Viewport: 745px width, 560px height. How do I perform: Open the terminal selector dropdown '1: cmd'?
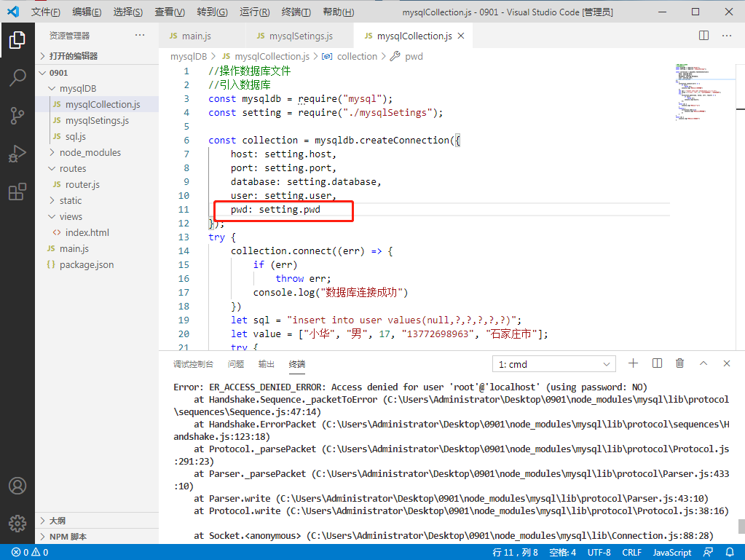(554, 364)
